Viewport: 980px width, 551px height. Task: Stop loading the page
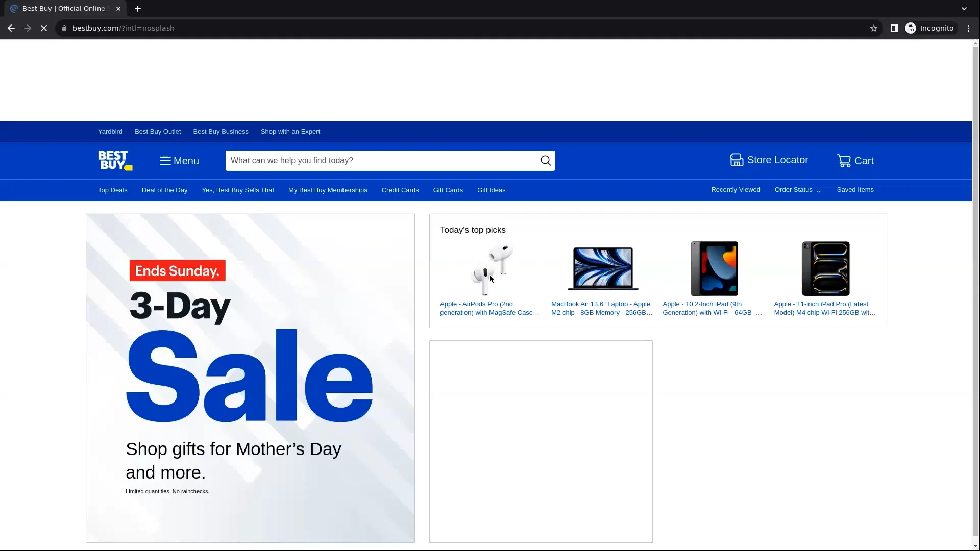tap(44, 28)
